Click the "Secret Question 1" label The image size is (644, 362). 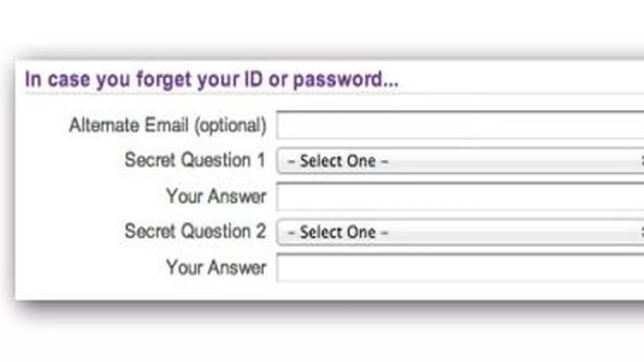pyautogui.click(x=195, y=160)
